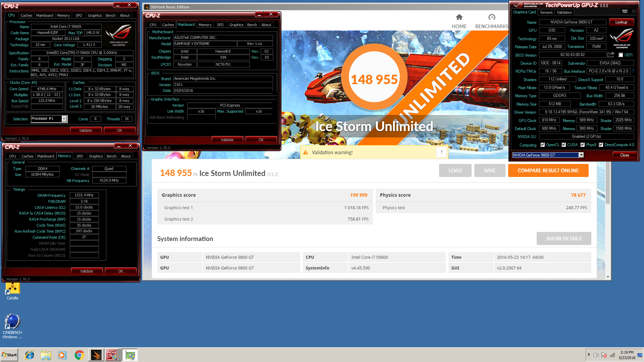Launch Internet Explorer from taskbar

(x=30, y=355)
